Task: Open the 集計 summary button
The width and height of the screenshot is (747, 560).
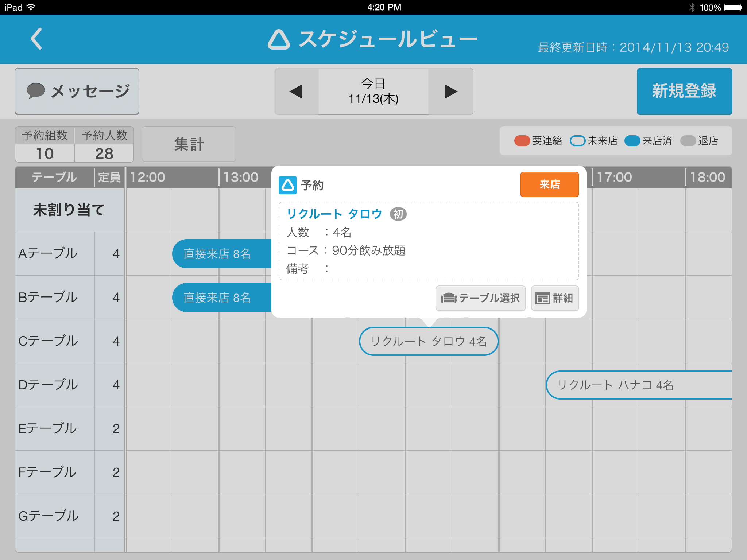Action: pos(189,144)
